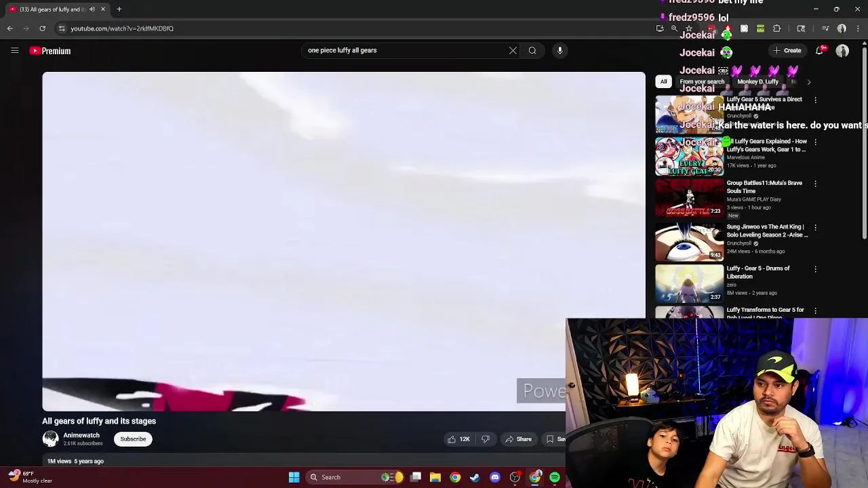
Task: Like the video with 12K likes
Action: pos(458,439)
